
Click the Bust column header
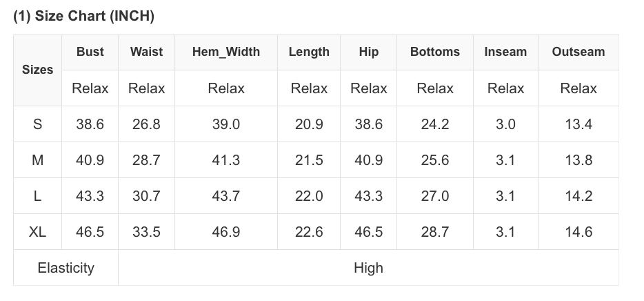tap(90, 52)
